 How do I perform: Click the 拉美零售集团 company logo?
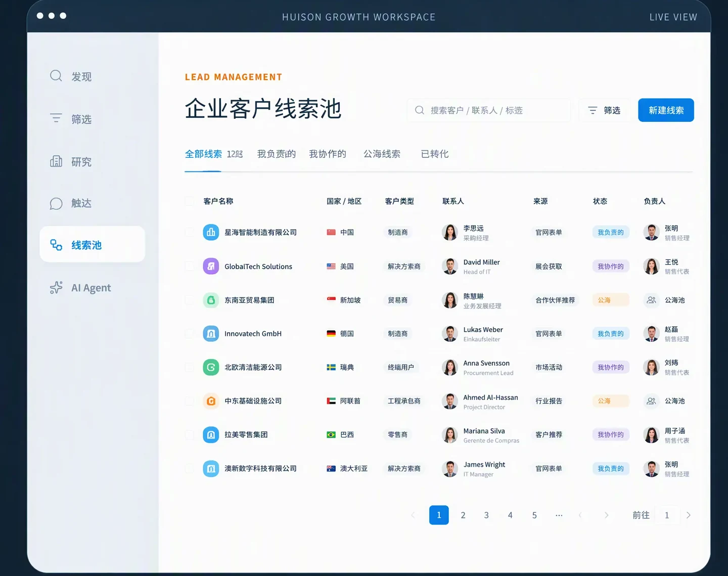(x=211, y=434)
